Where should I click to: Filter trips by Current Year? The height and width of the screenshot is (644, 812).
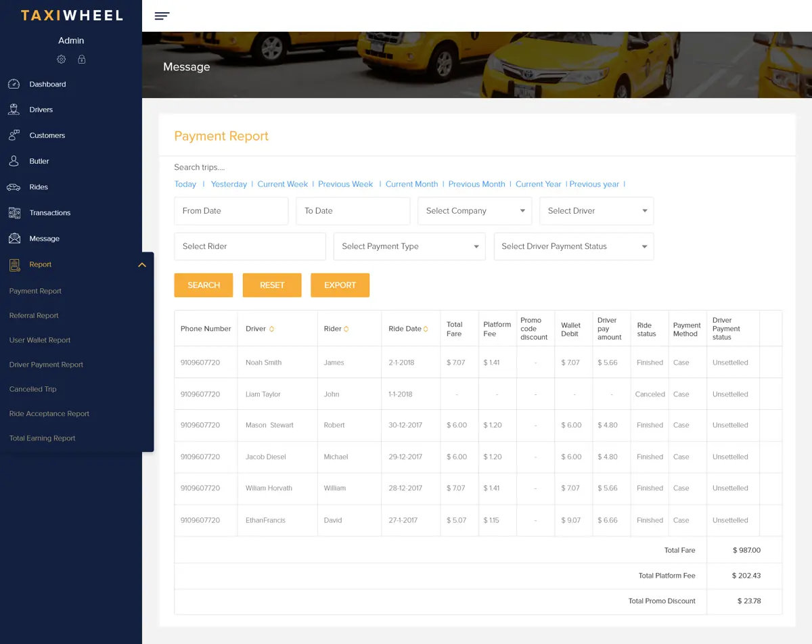pyautogui.click(x=539, y=184)
